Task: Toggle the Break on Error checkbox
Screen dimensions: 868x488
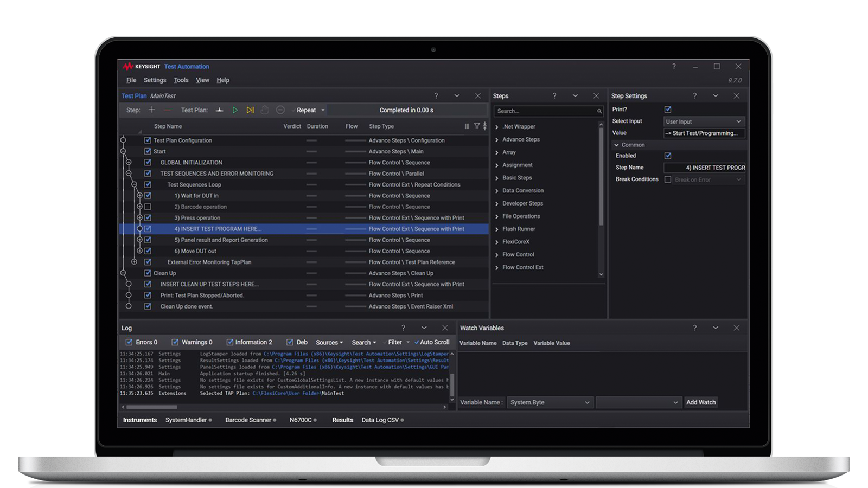Action: 668,179
